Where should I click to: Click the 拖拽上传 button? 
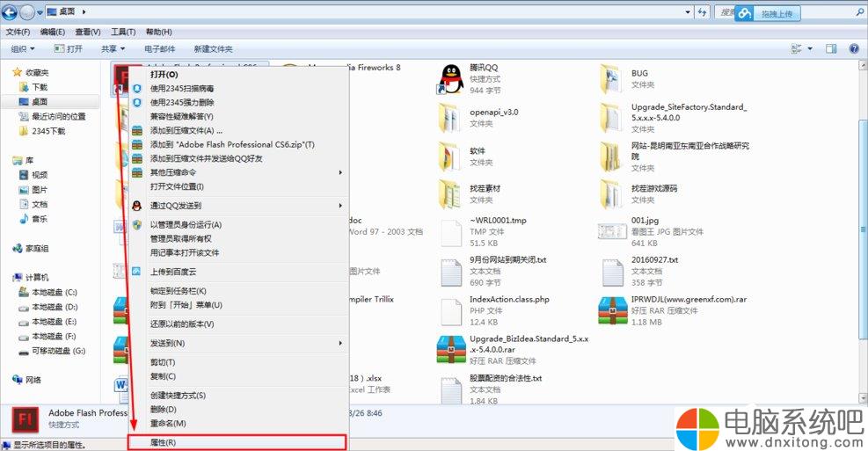[x=777, y=14]
